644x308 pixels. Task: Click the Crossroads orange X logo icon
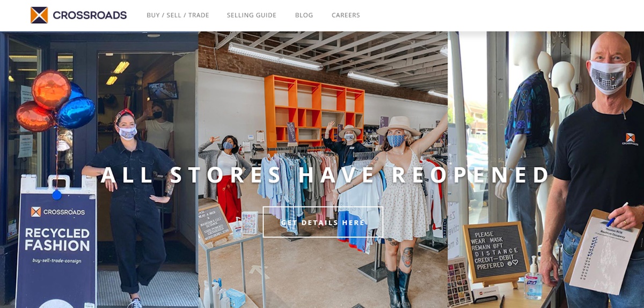39,15
